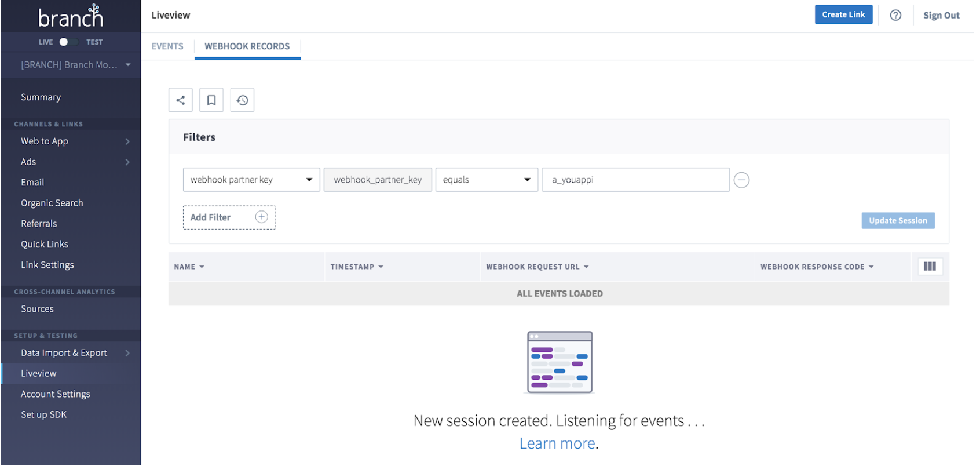The image size is (980, 466).
Task: Open the webhook partner key filter dropdown
Action: pos(251,180)
